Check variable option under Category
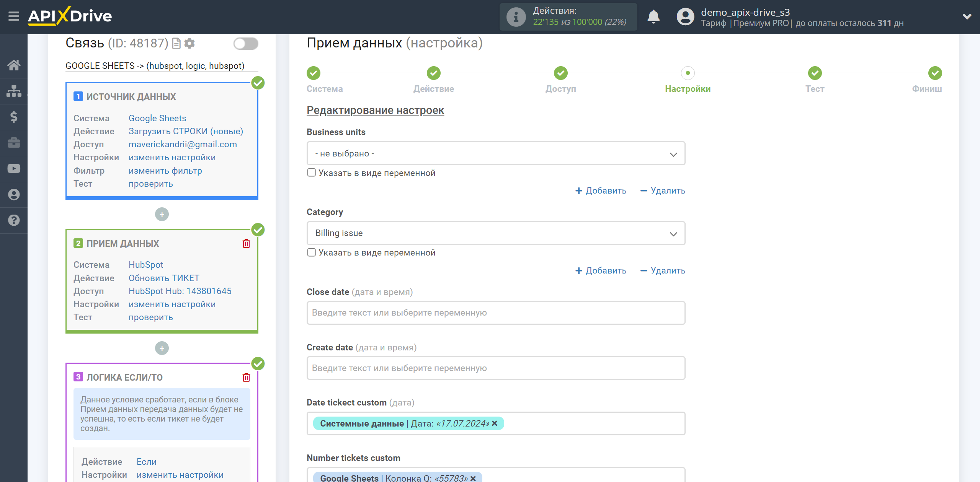 (312, 252)
